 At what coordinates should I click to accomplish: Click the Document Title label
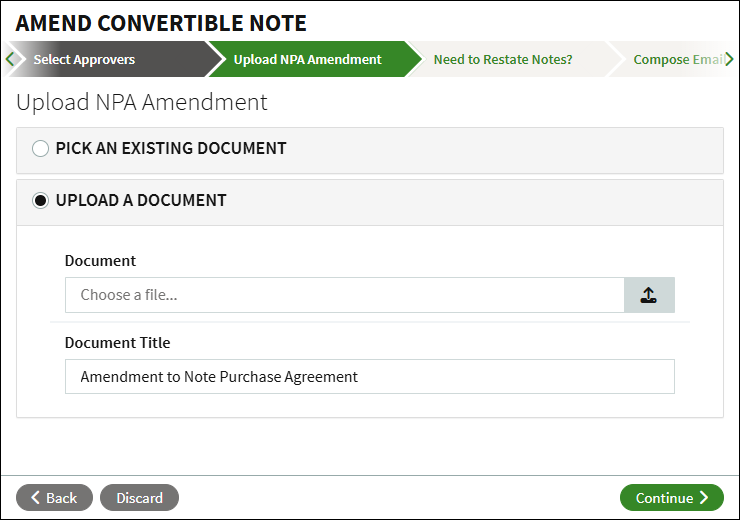pos(117,343)
